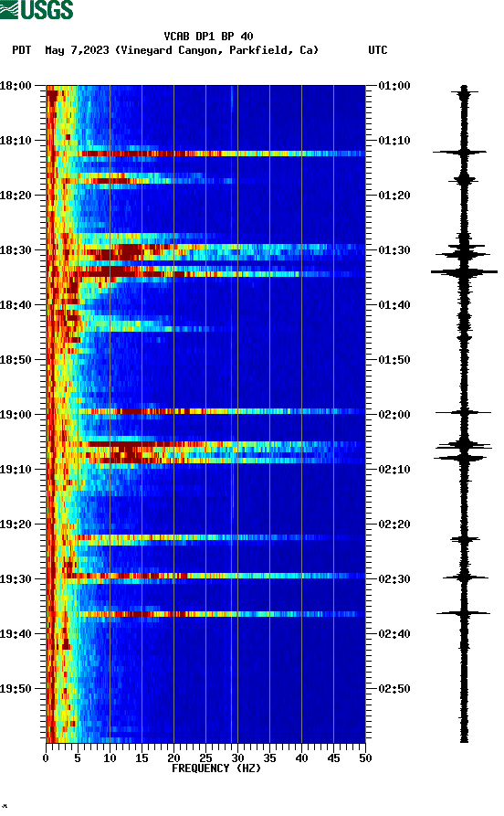Click the '19:10' PDT time label
This screenshot has height=816, width=504.
coord(16,470)
